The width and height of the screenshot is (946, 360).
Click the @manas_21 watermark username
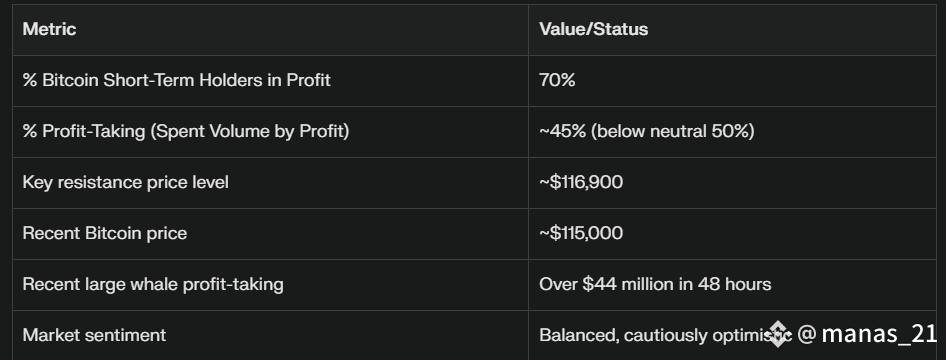866,333
